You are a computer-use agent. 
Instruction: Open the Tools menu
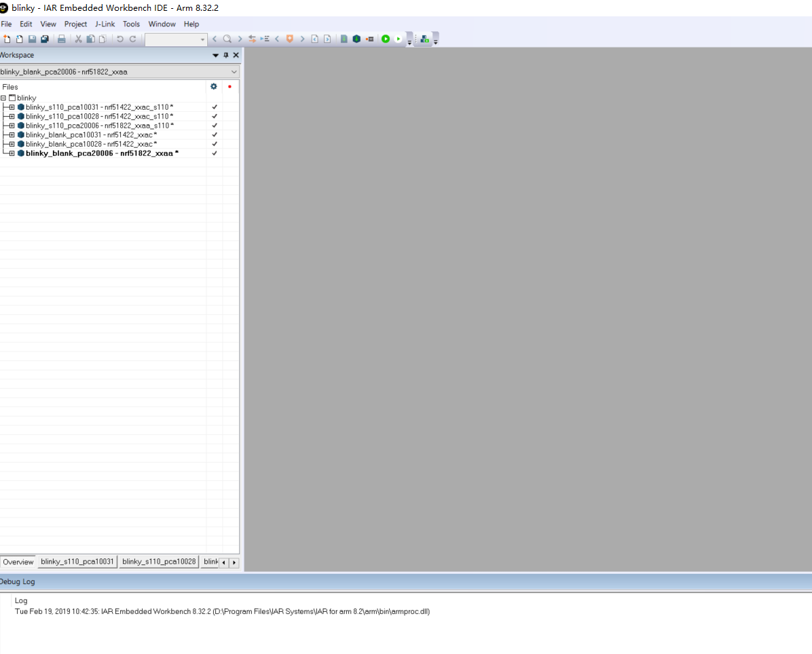[x=132, y=24]
